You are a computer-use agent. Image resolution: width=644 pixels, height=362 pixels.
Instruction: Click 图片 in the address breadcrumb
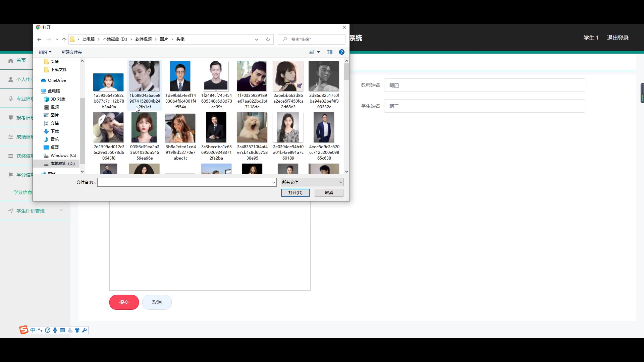(164, 40)
